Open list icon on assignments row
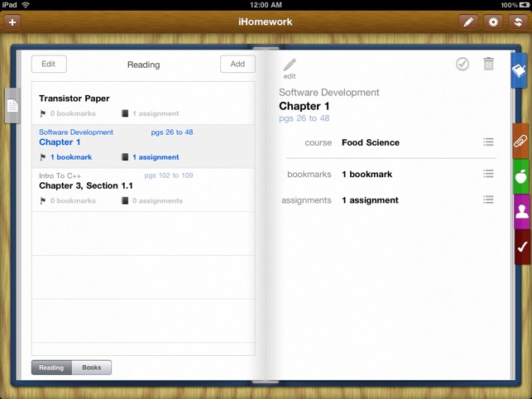 (488, 199)
